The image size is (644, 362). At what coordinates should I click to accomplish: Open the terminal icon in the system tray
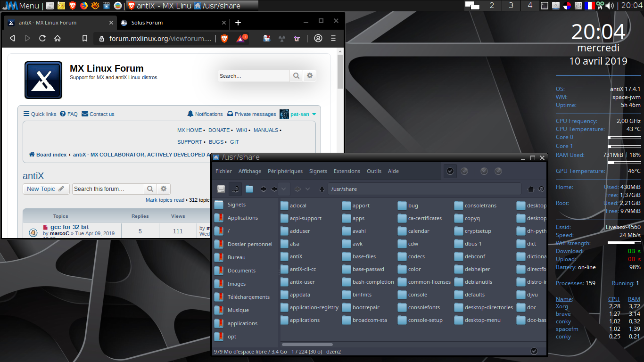pos(544,6)
